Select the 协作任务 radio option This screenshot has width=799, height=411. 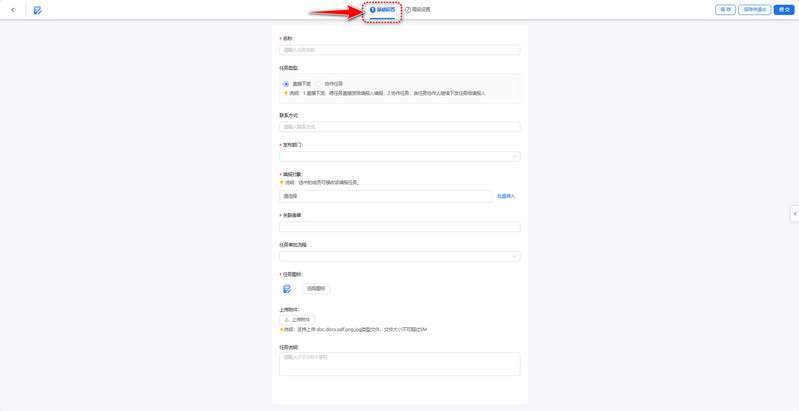coord(319,84)
